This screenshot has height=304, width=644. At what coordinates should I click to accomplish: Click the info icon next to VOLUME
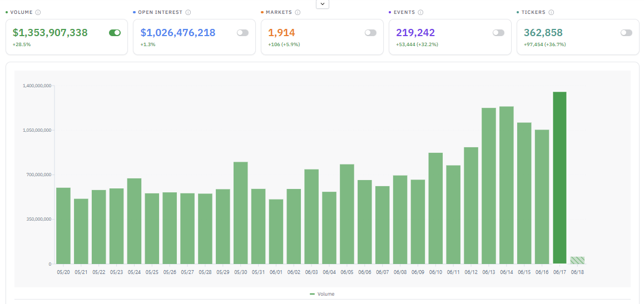coord(38,12)
